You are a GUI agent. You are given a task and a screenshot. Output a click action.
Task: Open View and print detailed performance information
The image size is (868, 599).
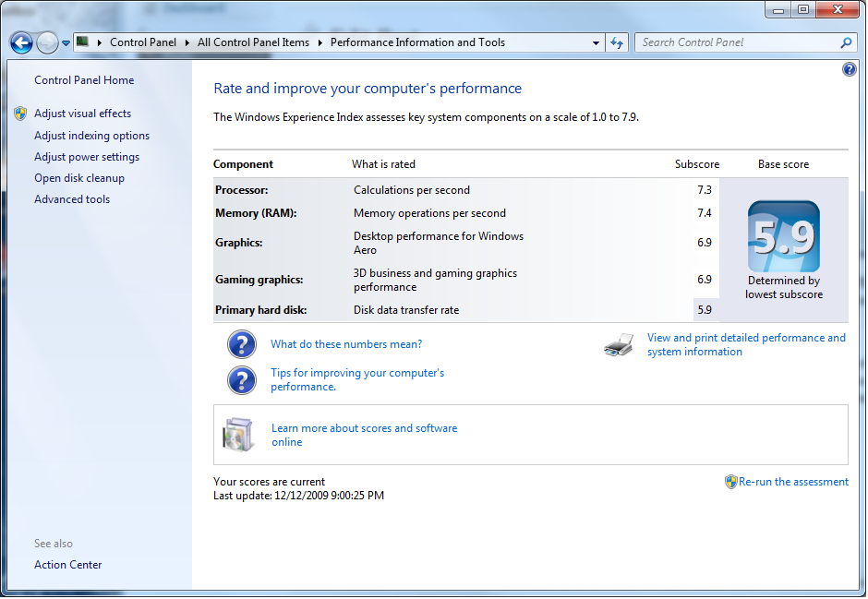tap(746, 344)
